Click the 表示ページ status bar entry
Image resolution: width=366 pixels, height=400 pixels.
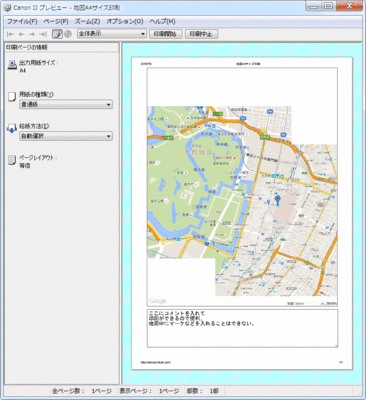(149, 391)
